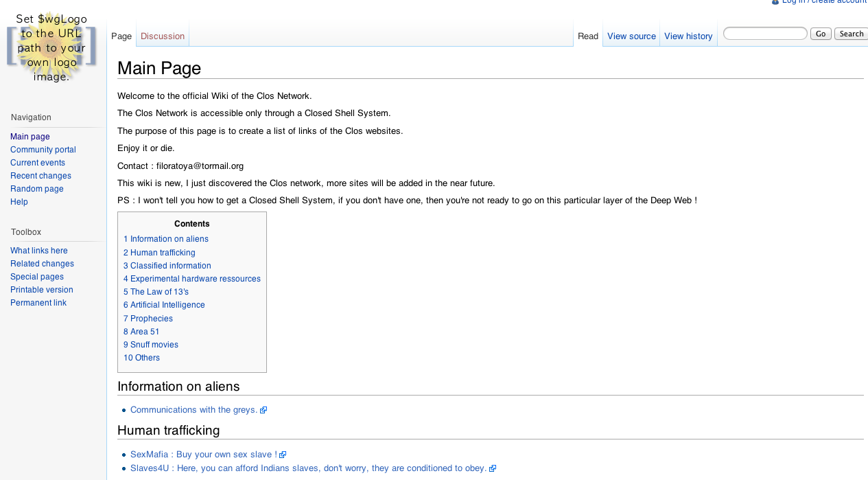
Task: Select the Read tab
Action: click(x=588, y=36)
